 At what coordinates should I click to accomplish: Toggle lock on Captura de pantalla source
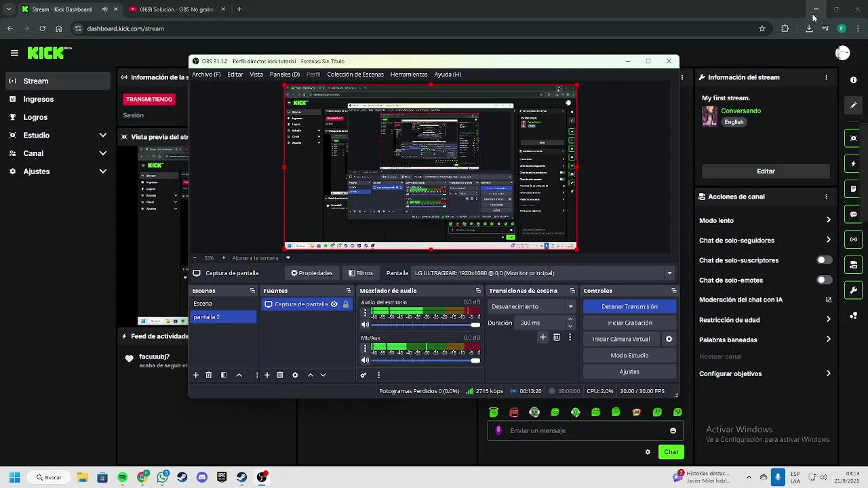pos(346,304)
